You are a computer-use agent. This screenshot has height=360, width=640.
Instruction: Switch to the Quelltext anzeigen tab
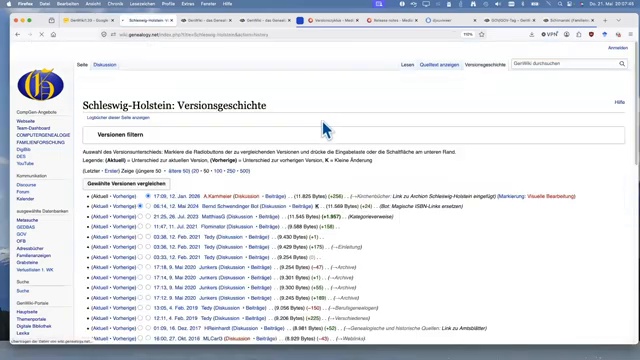click(x=439, y=65)
